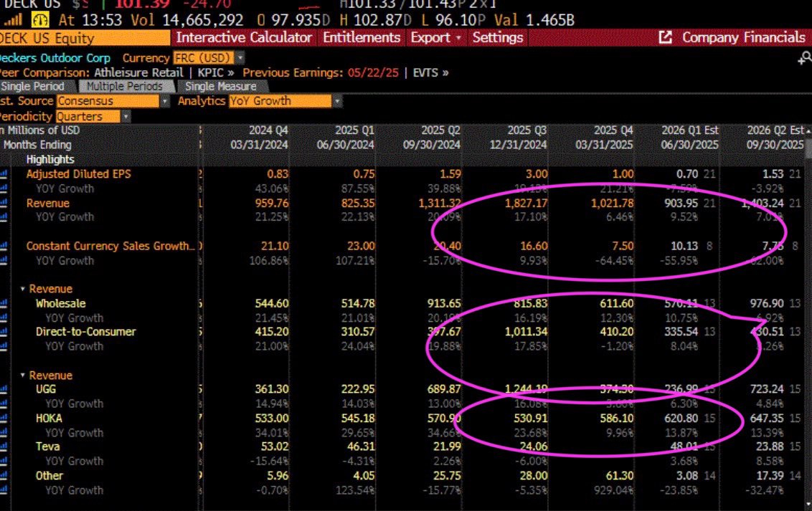
Task: Collapse Revenue group containing Wholesale
Action: [23, 289]
